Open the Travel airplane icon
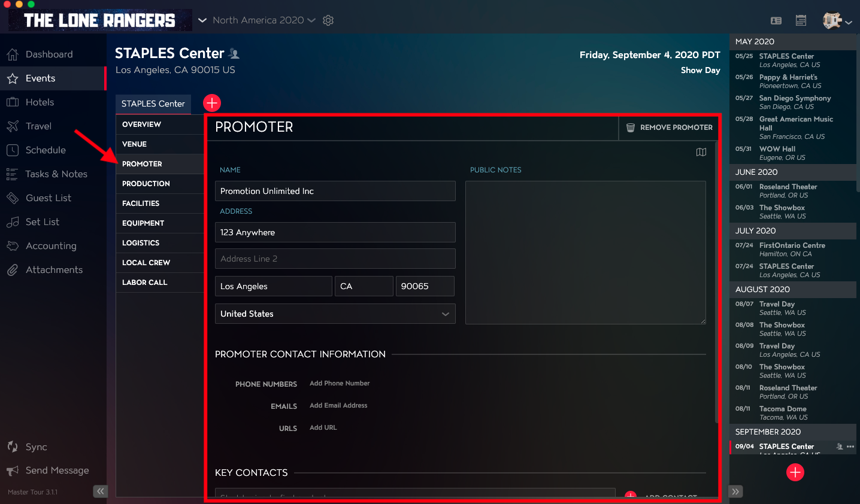Screen dimensions: 860x504 pos(13,126)
